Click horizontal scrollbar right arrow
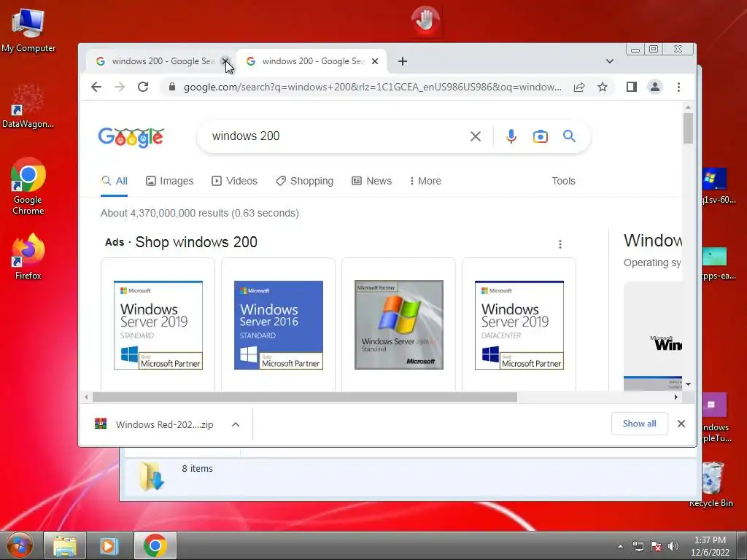747x560 pixels. click(676, 397)
